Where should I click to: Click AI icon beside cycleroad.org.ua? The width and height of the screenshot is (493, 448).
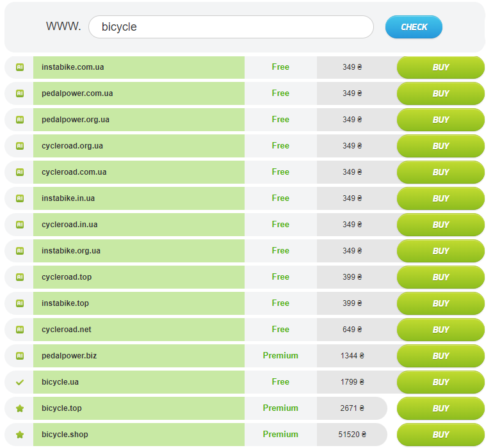[x=20, y=146]
